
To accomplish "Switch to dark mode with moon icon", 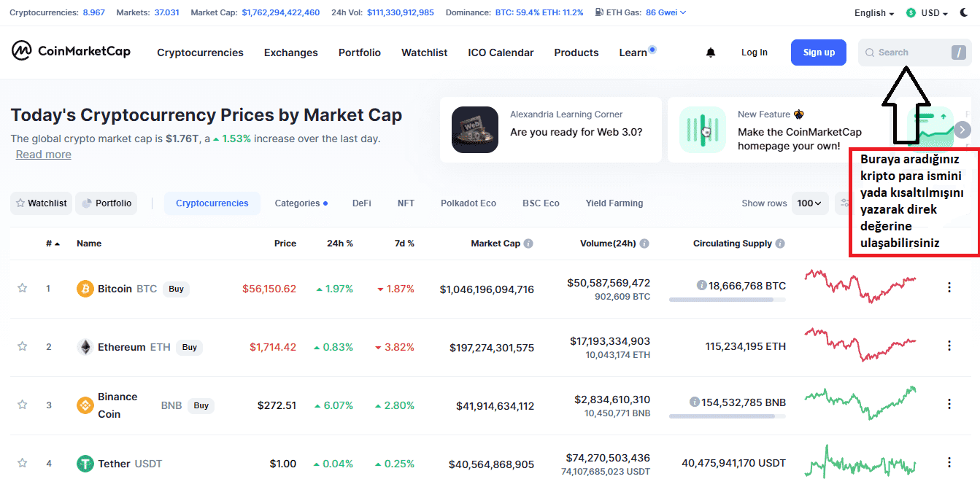I will (964, 12).
